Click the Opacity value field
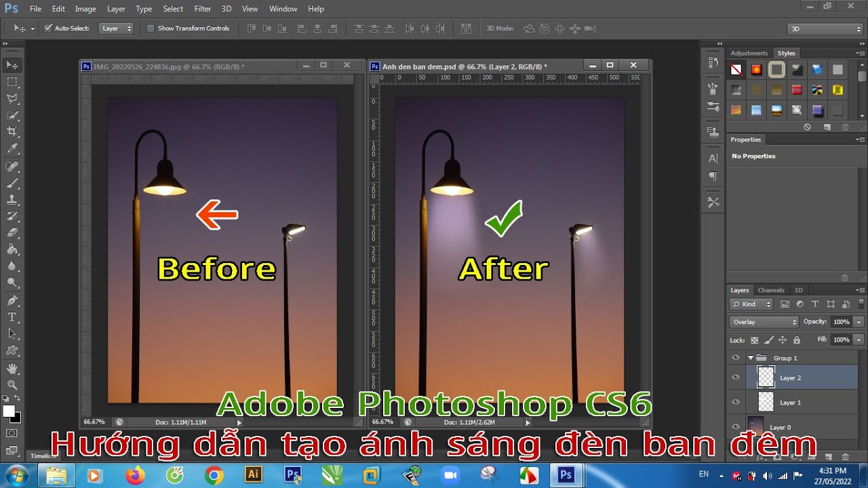The width and height of the screenshot is (868, 488). tap(842, 322)
